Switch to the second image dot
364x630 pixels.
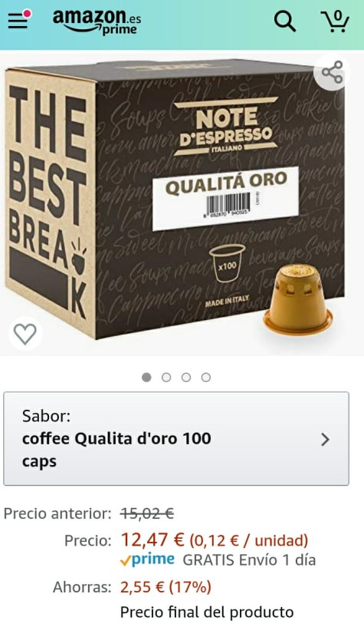coord(166,378)
